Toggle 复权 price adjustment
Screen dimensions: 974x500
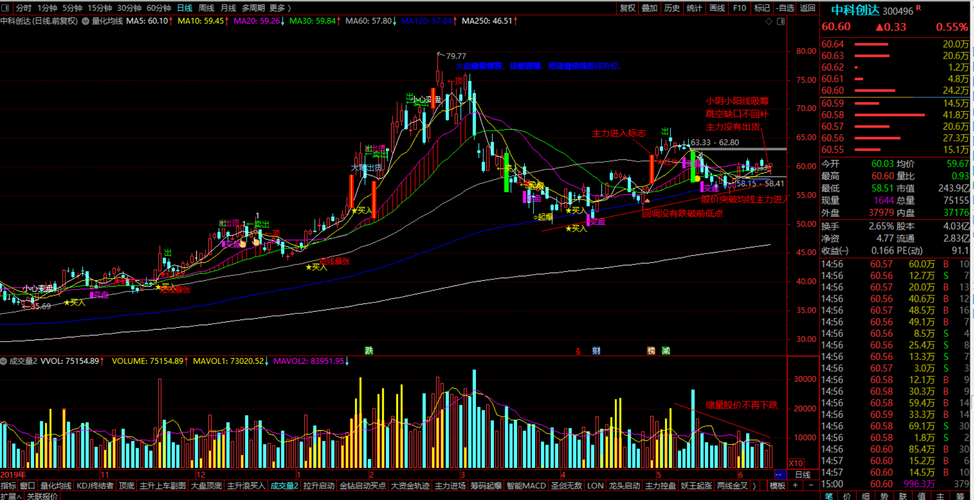(627, 8)
